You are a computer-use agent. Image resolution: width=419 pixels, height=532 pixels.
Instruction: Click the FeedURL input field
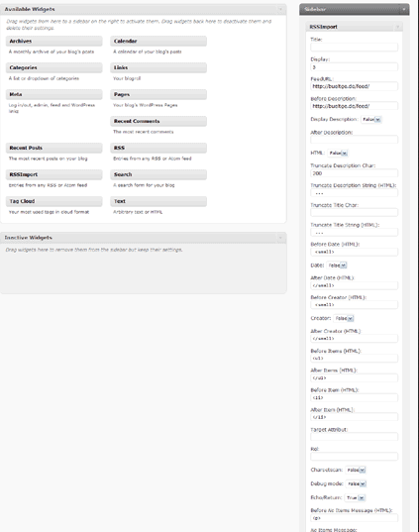[355, 86]
